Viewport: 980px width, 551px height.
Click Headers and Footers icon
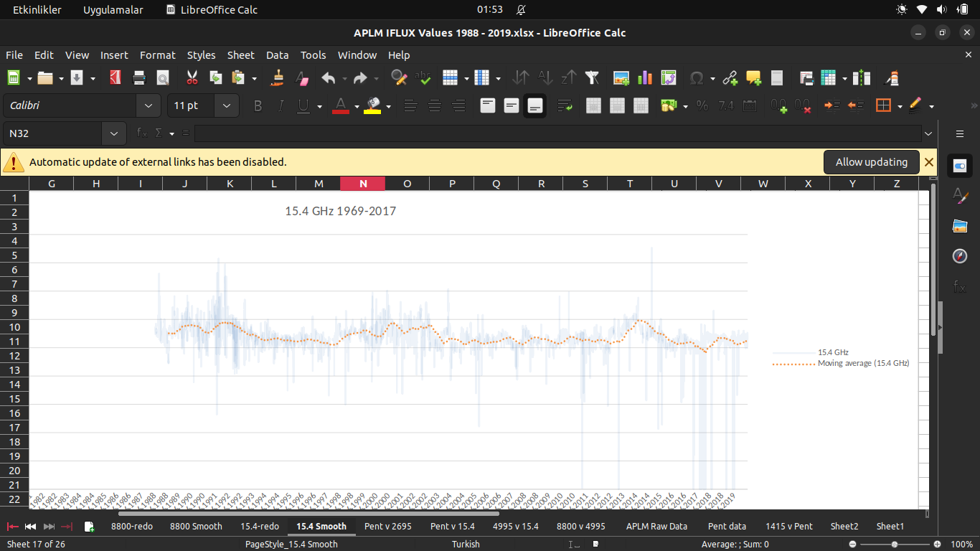(777, 78)
